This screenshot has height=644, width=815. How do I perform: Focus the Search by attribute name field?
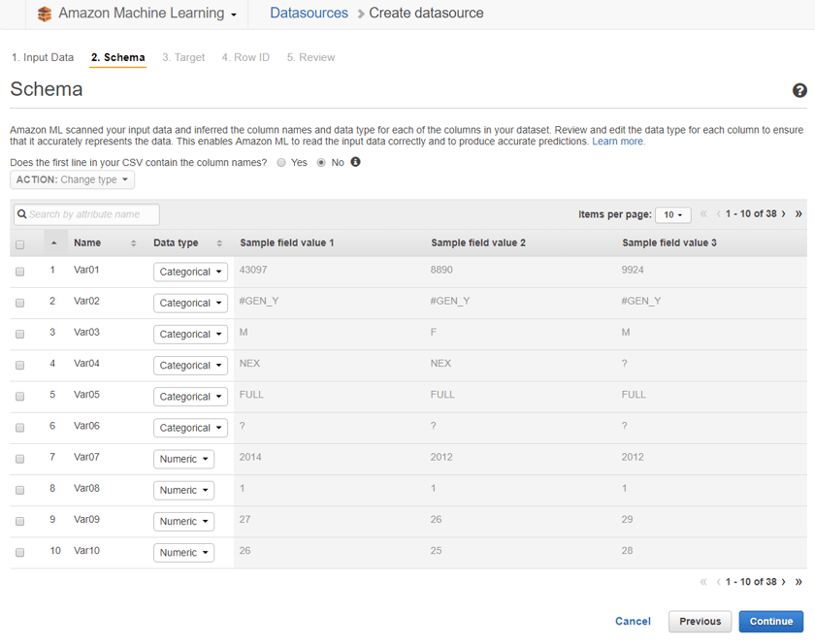point(86,214)
